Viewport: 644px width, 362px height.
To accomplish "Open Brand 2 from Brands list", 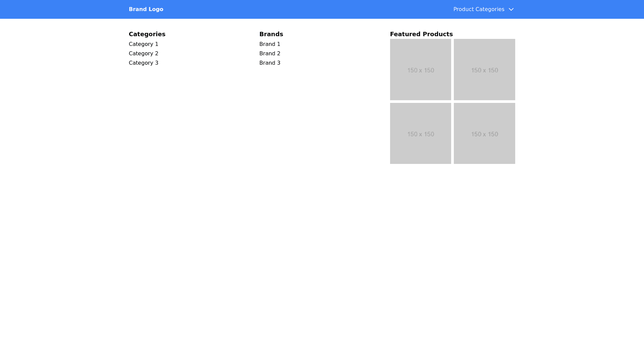I will (x=270, y=54).
